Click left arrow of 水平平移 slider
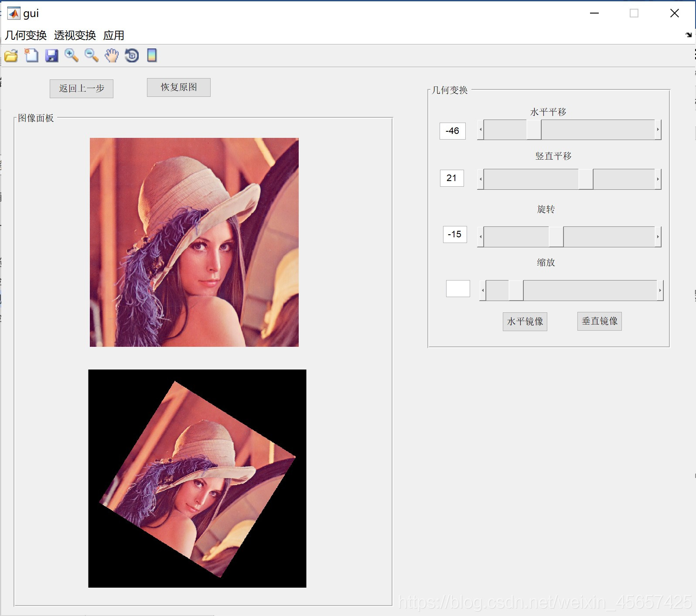696x616 pixels. [x=481, y=130]
